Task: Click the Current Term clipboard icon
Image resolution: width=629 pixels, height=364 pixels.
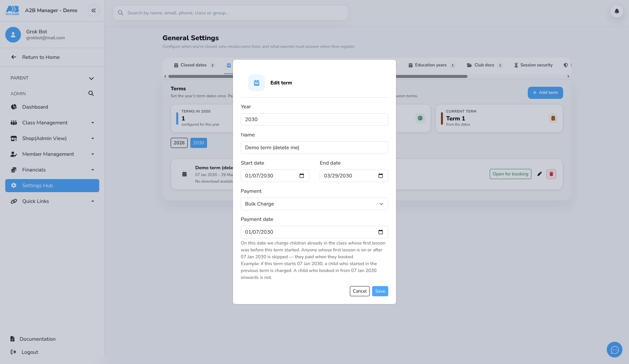Action: [x=553, y=118]
